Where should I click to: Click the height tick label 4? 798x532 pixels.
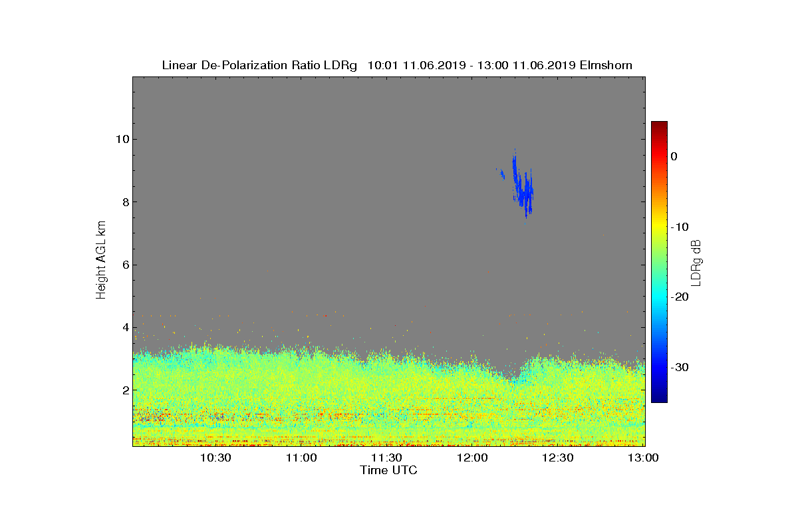(x=126, y=327)
